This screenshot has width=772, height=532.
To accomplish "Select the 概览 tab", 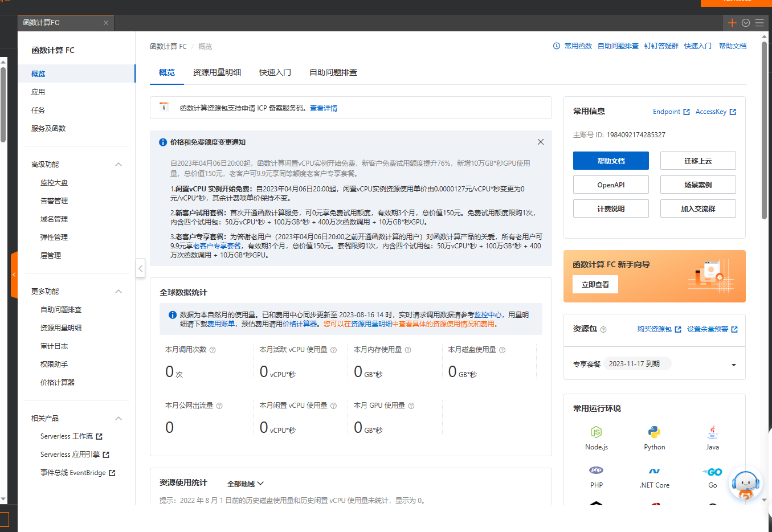I will click(x=167, y=72).
